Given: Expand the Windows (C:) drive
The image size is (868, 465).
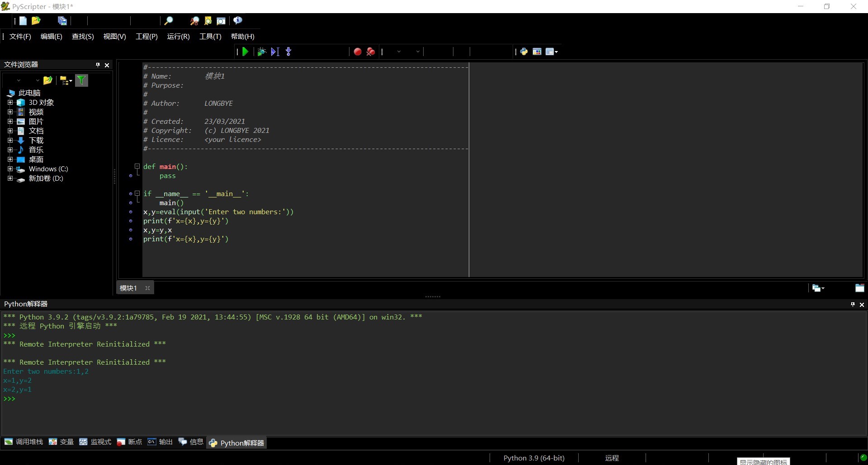Looking at the screenshot, I should (10, 169).
